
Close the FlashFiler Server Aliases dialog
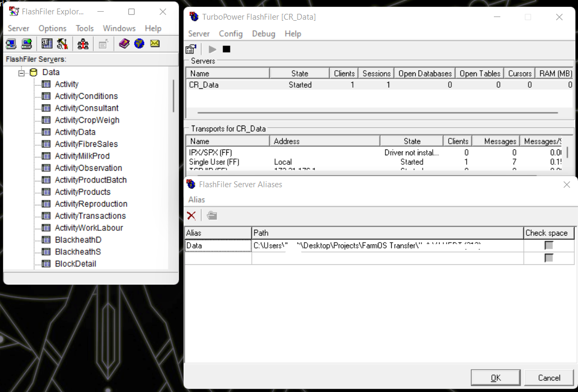click(x=567, y=185)
